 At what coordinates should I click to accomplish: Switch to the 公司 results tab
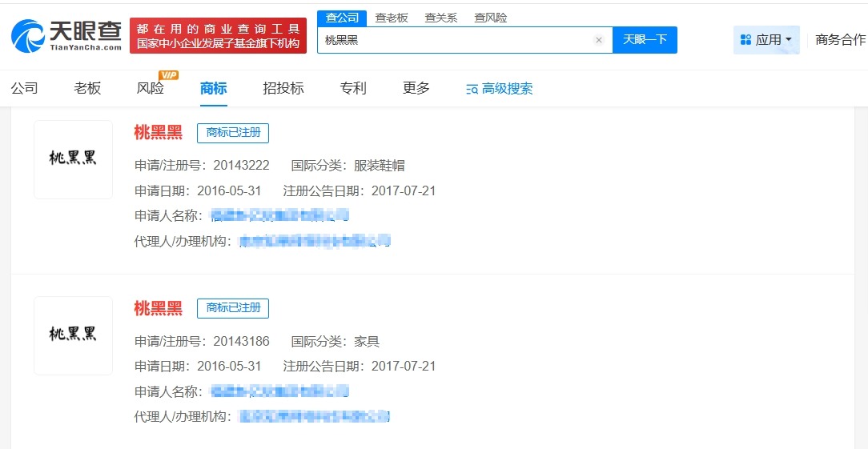point(24,88)
